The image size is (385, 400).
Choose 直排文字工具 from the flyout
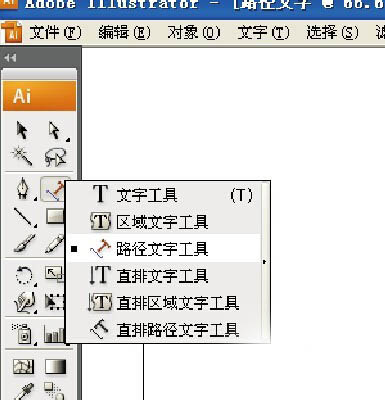click(164, 276)
